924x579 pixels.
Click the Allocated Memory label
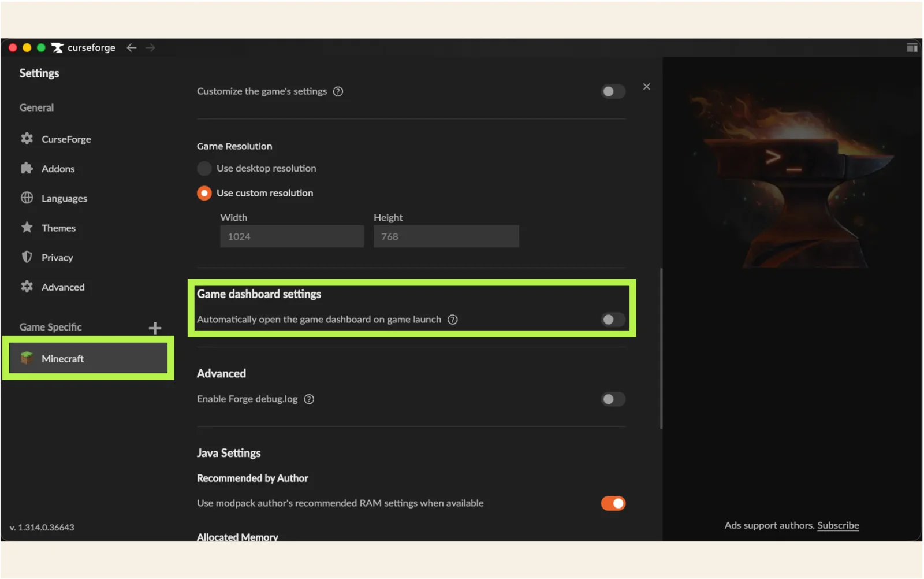point(237,537)
